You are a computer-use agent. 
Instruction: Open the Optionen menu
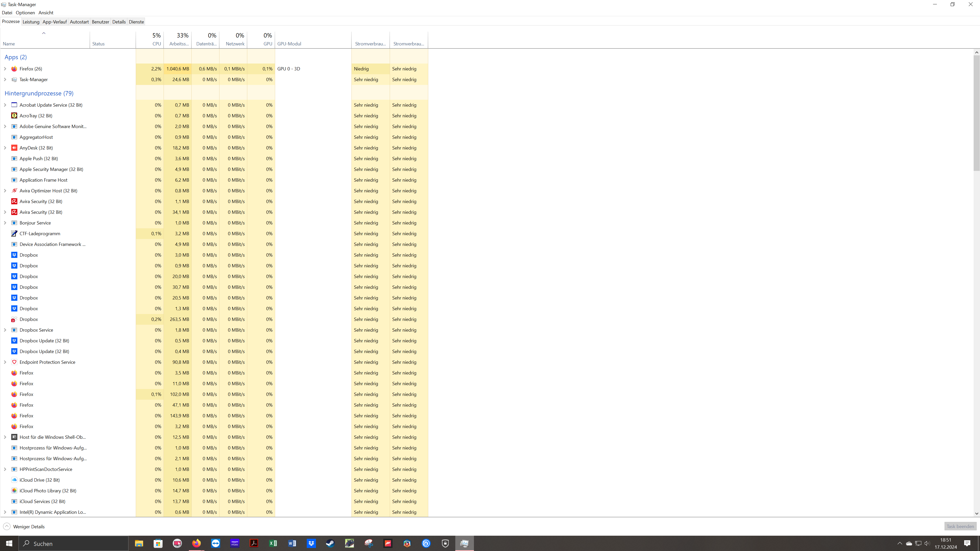click(25, 12)
